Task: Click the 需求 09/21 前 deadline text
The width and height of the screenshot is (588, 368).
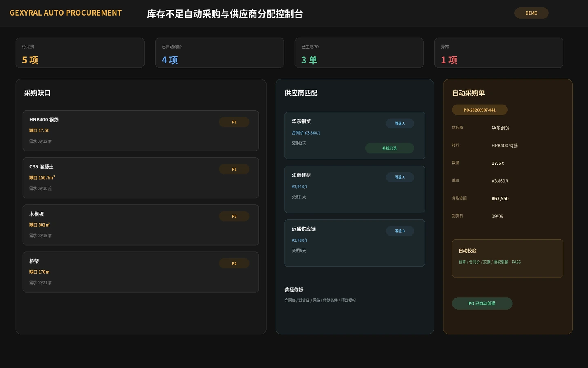Action: pyautogui.click(x=41, y=283)
